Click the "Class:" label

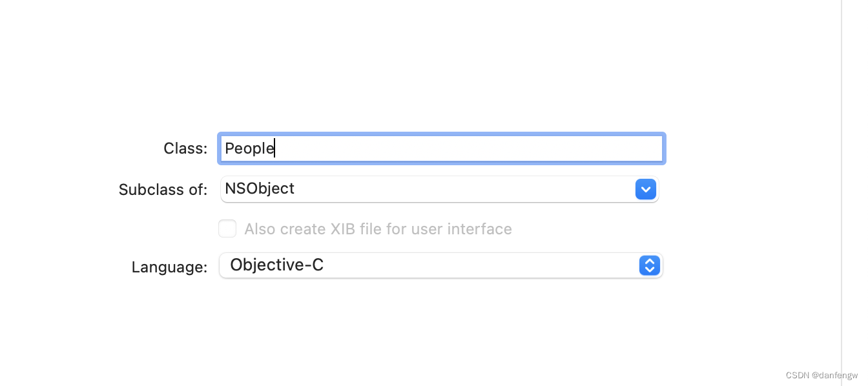[x=185, y=148]
